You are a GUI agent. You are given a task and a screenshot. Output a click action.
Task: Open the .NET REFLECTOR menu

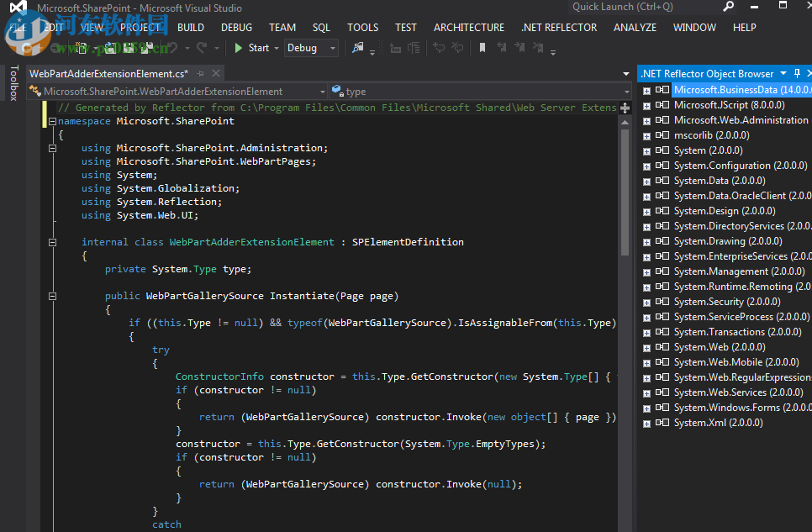[x=559, y=27]
